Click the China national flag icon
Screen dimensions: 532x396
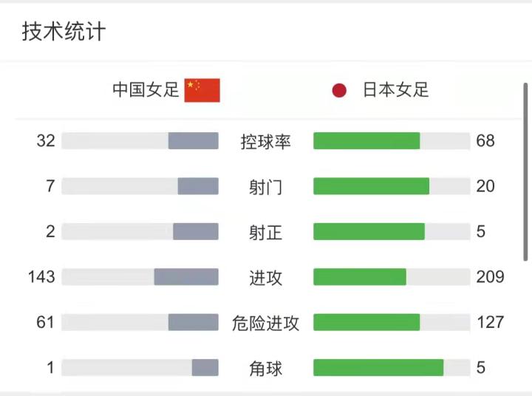click(202, 90)
